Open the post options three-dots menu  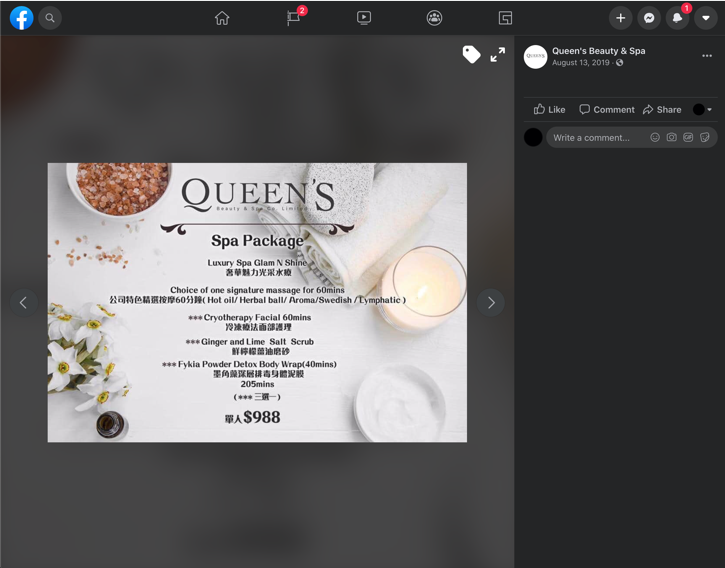tap(707, 56)
